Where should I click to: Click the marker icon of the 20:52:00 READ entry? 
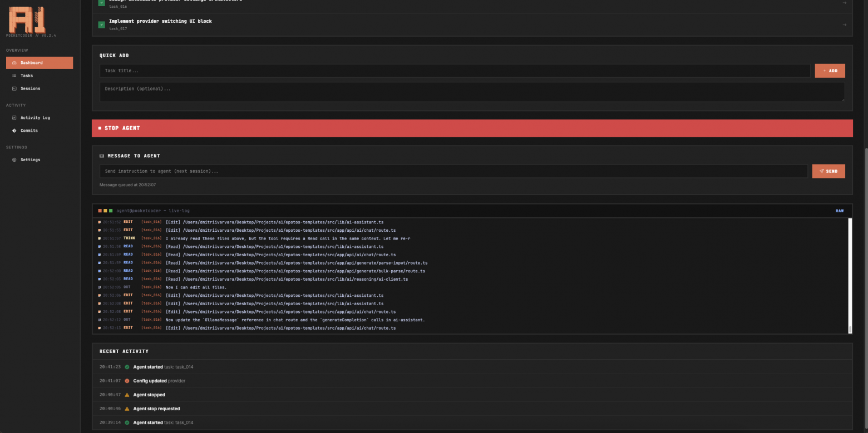pos(100,271)
